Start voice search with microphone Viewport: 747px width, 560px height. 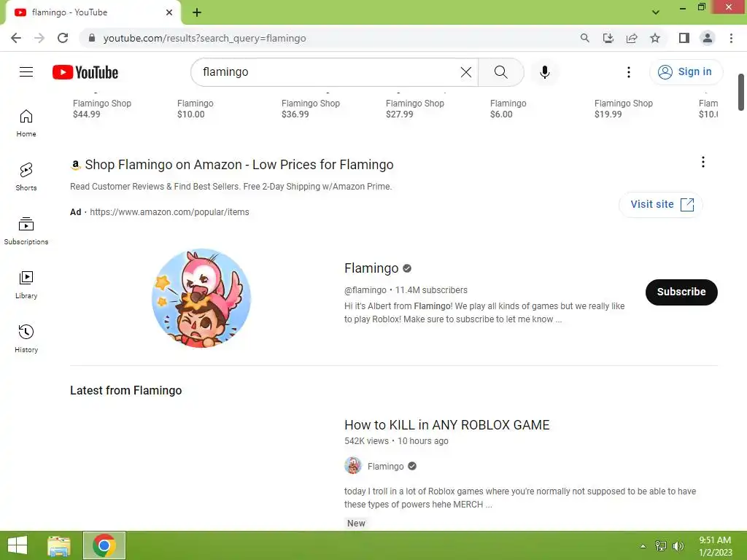click(x=544, y=72)
